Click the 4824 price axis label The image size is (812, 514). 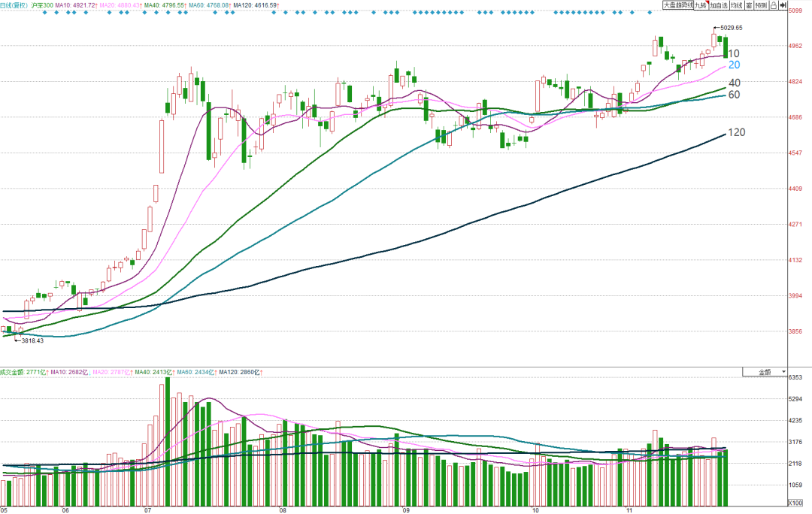[795, 82]
